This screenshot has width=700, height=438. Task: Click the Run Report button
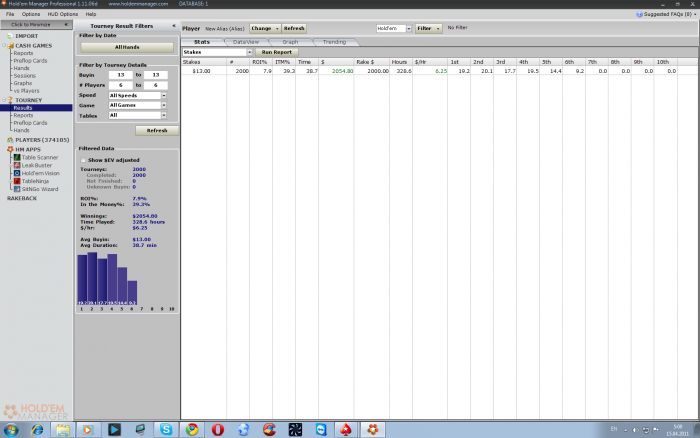[x=276, y=52]
